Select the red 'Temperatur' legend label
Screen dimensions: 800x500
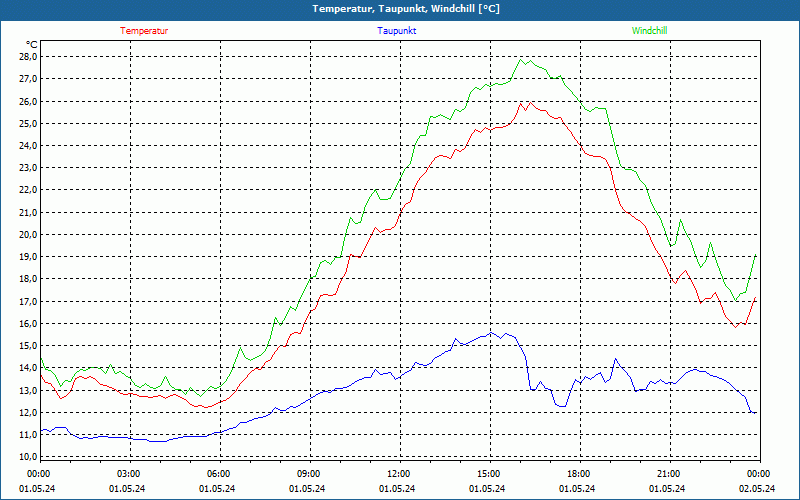[x=144, y=31]
